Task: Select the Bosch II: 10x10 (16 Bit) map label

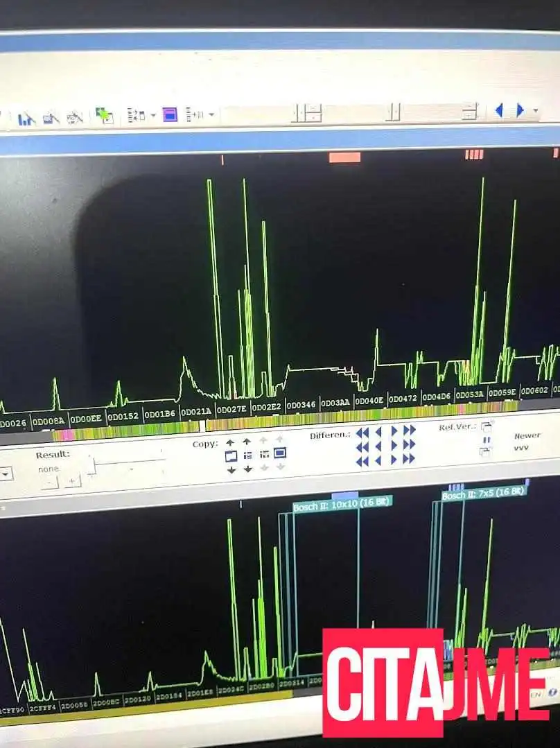Action: [342, 505]
